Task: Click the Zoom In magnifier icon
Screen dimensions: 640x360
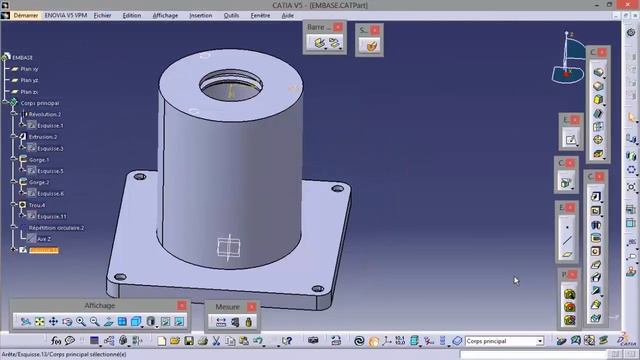Action: pyautogui.click(x=81, y=322)
